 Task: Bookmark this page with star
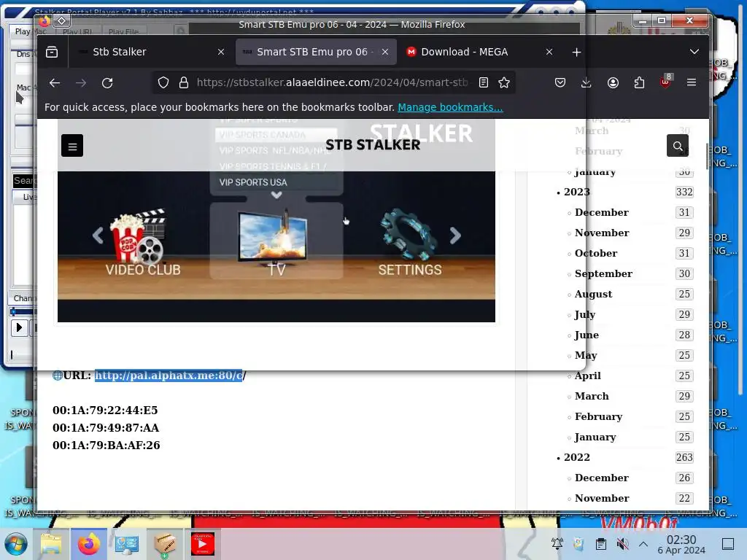pos(504,83)
